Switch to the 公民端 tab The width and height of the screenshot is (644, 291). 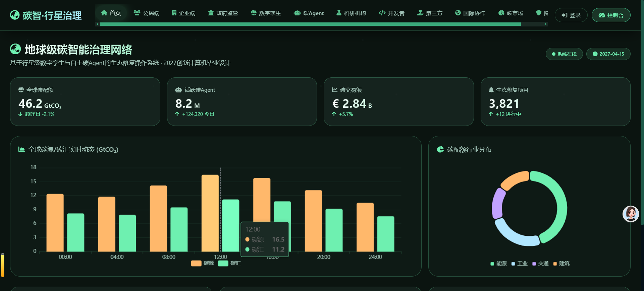click(x=147, y=13)
